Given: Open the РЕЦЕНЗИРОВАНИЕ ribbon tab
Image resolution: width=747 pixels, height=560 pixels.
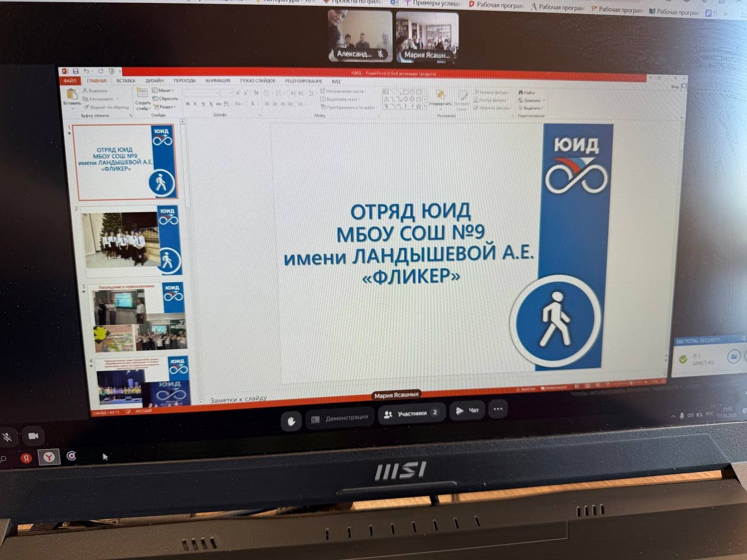Looking at the screenshot, I should [303, 81].
